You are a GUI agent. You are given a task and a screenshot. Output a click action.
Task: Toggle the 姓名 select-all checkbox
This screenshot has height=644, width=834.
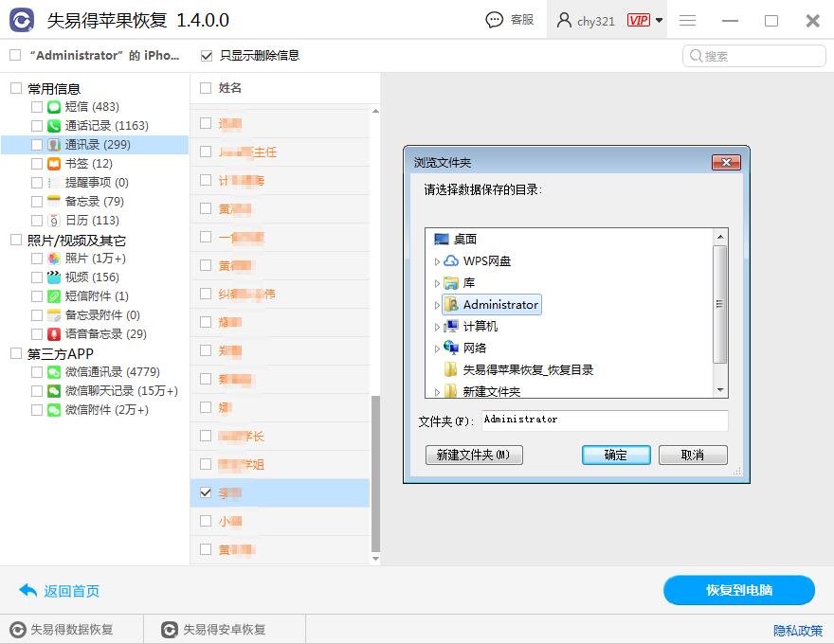click(x=206, y=88)
